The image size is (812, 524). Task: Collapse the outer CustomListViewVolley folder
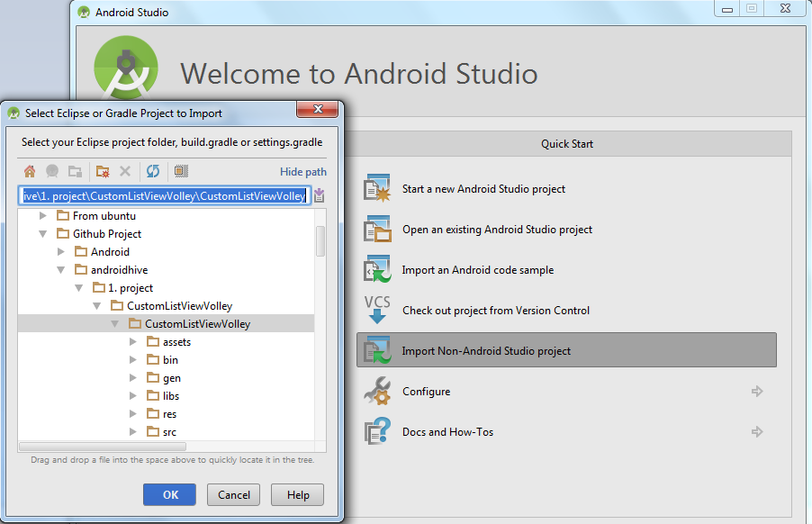97,306
